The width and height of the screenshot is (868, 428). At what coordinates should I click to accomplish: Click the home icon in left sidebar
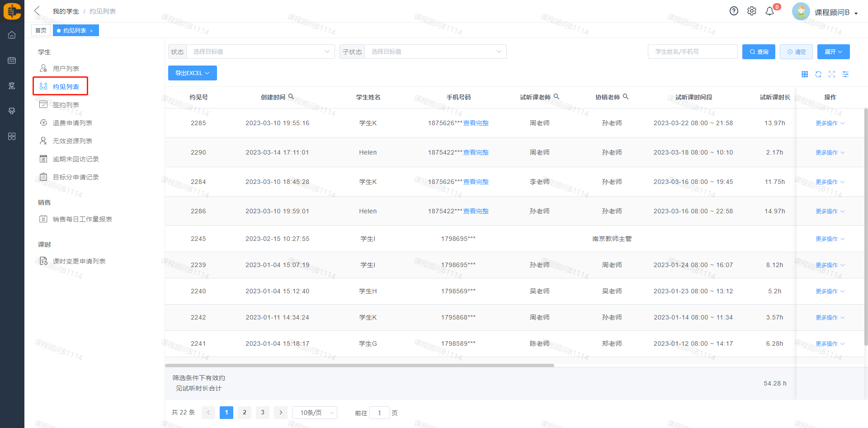[x=12, y=35]
